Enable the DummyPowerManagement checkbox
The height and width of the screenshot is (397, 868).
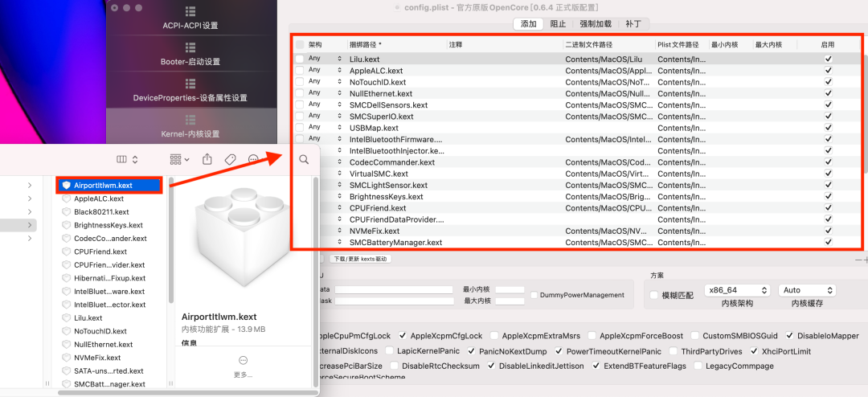point(534,295)
